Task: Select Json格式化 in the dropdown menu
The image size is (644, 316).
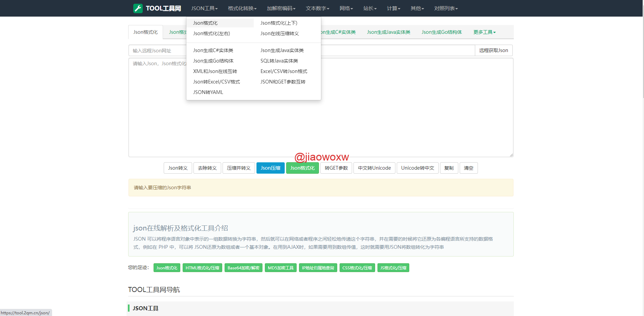Action: (x=220, y=23)
